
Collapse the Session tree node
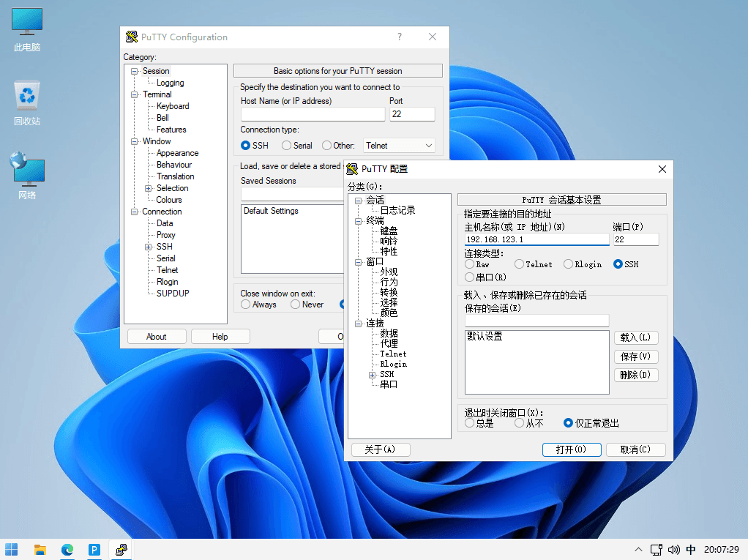click(135, 71)
